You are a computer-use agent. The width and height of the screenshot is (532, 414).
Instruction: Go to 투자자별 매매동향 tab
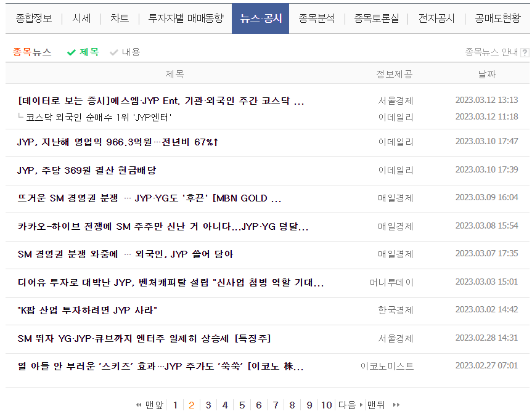[x=186, y=18]
